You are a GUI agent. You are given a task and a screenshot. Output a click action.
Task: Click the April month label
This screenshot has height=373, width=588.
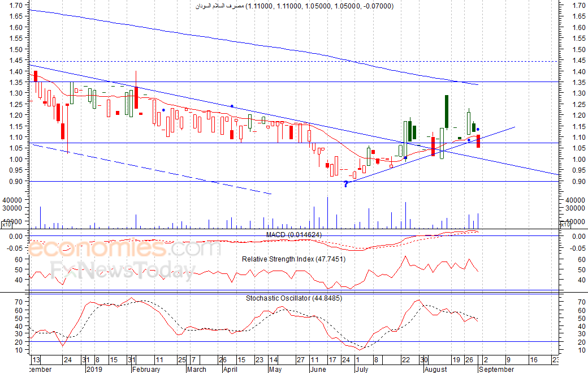tap(230, 369)
